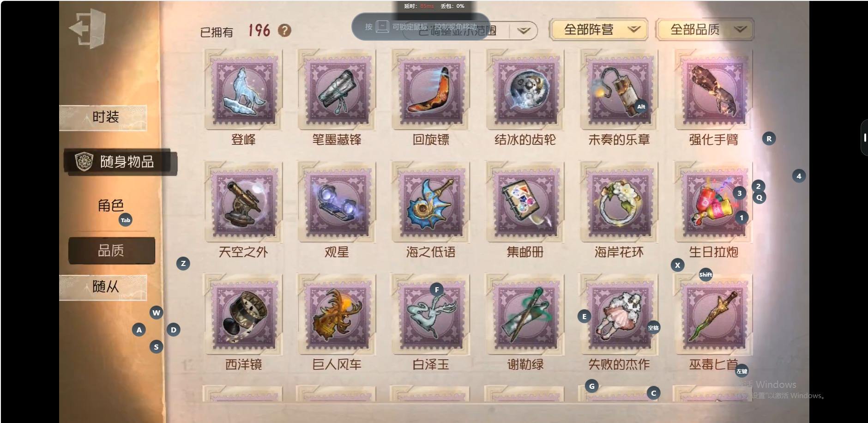Viewport: 868px width, 423px height.
Task: Choose the 巨人风车 accessory icon
Action: [337, 314]
